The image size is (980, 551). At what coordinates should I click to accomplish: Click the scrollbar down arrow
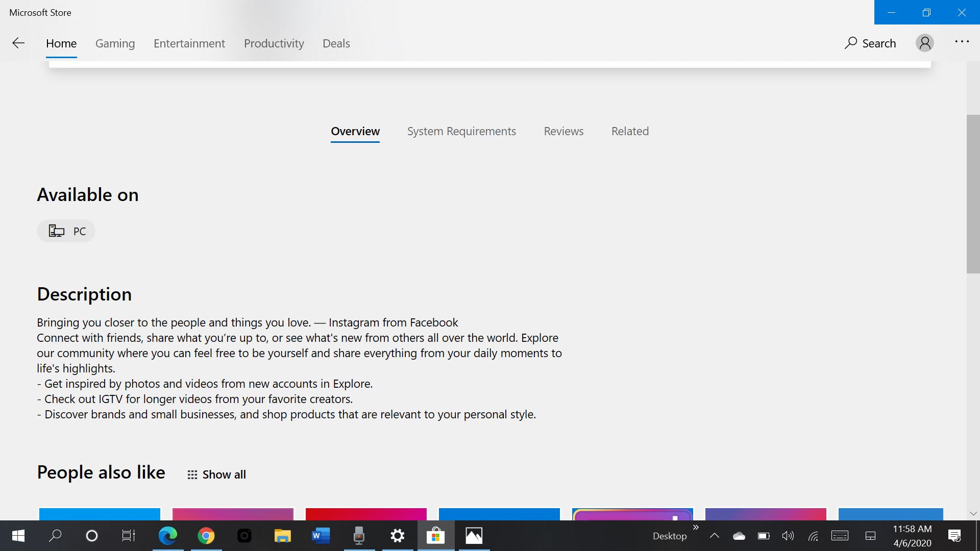pos(973,513)
